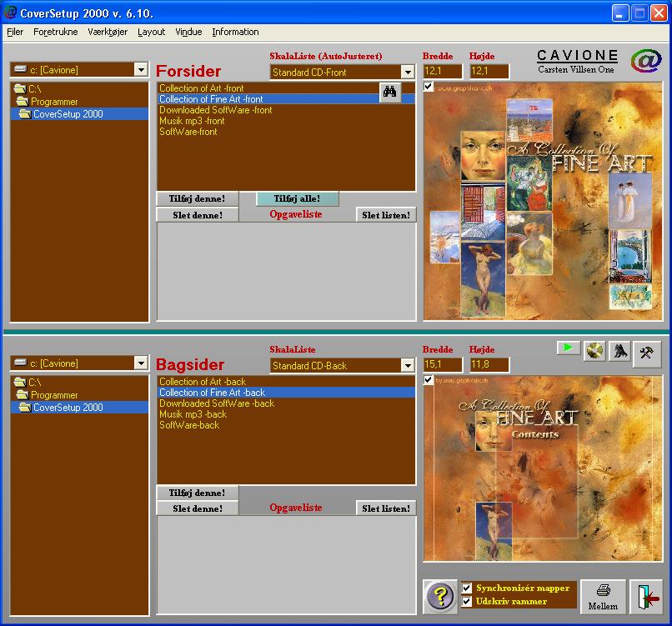Open the Filer menu

coord(15,32)
